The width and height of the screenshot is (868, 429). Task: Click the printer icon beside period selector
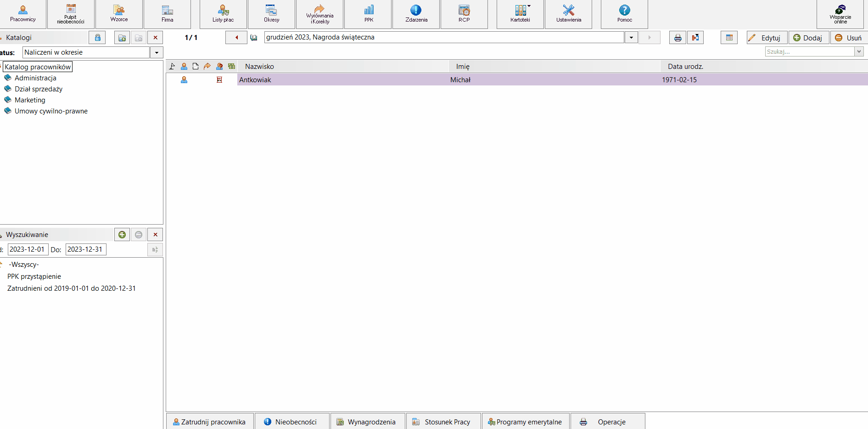point(678,38)
